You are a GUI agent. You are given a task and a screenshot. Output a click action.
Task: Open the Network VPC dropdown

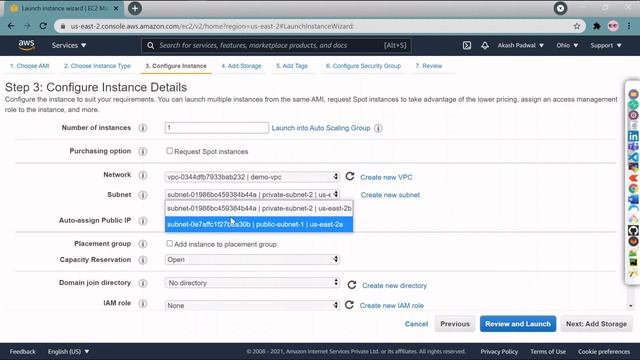[252, 177]
